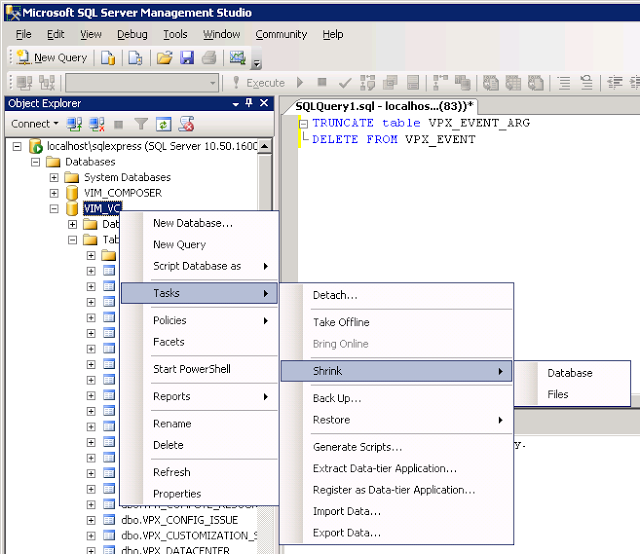Click the Filter funnel icon
Viewport: 640px width, 554px height.
click(141, 124)
